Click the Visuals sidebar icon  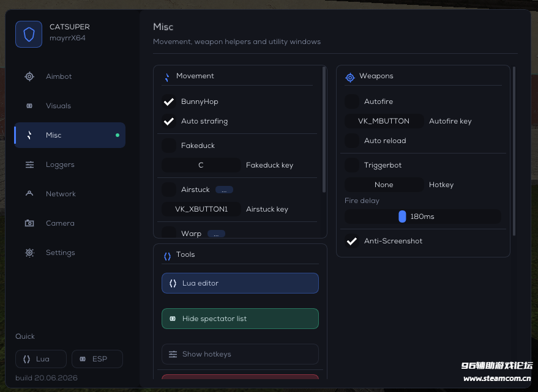(x=29, y=106)
